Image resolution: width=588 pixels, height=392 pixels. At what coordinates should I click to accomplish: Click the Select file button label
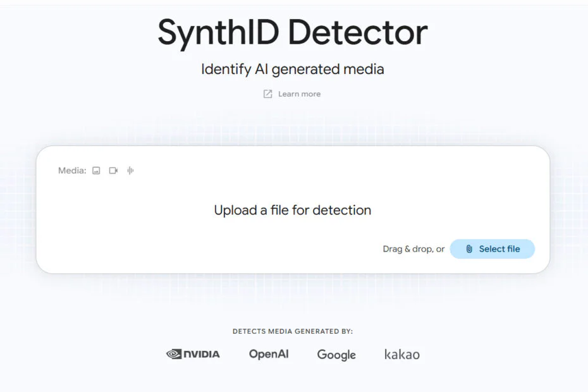click(499, 249)
